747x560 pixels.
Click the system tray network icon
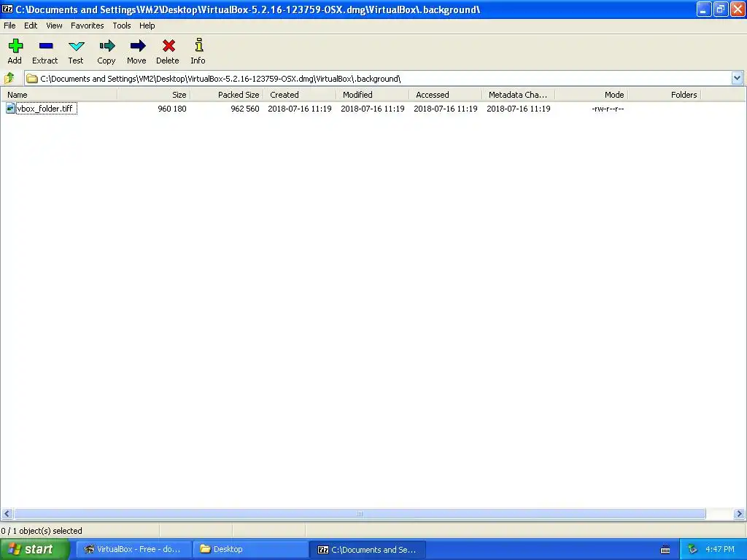[692, 549]
